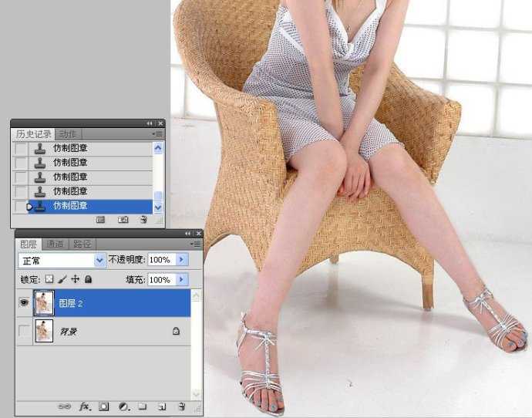Collapse the Layers panel to icons

coord(187,234)
